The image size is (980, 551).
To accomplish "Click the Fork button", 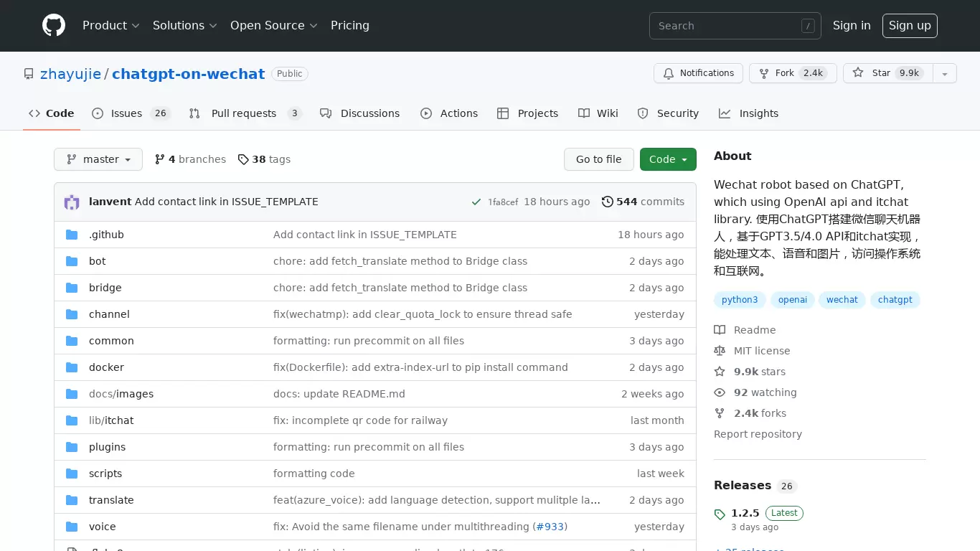I will pos(793,73).
